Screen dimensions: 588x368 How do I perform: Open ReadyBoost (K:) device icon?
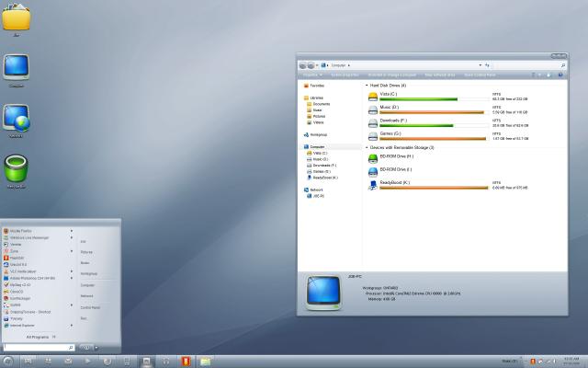373,185
